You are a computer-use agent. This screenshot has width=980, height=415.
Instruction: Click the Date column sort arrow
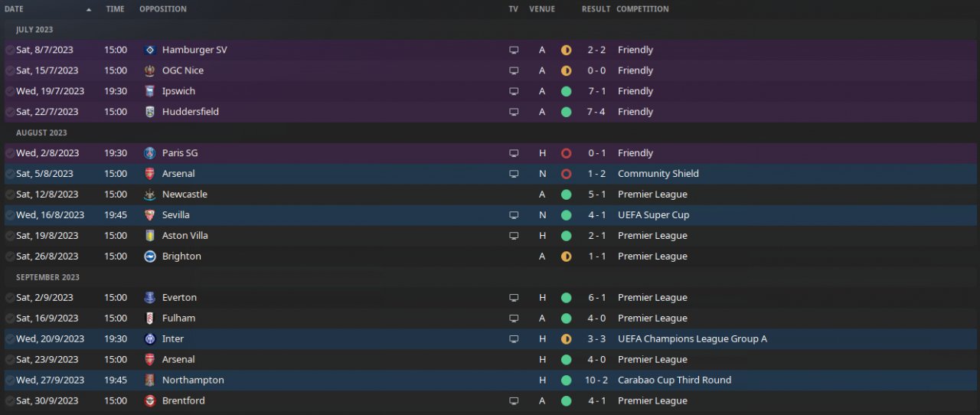[89, 10]
